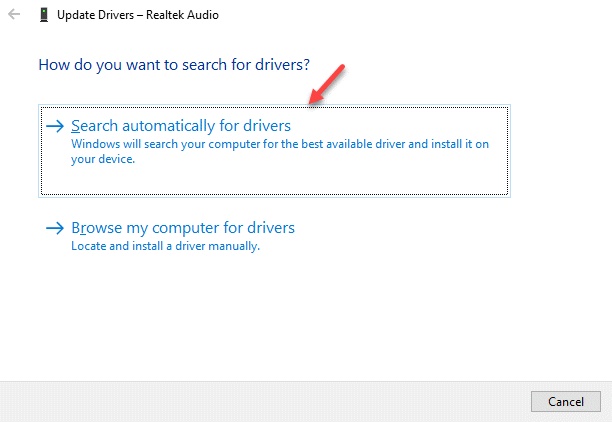Image resolution: width=612 pixels, height=422 pixels.
Task: Go back using the title bar arrow
Action: pos(14,14)
